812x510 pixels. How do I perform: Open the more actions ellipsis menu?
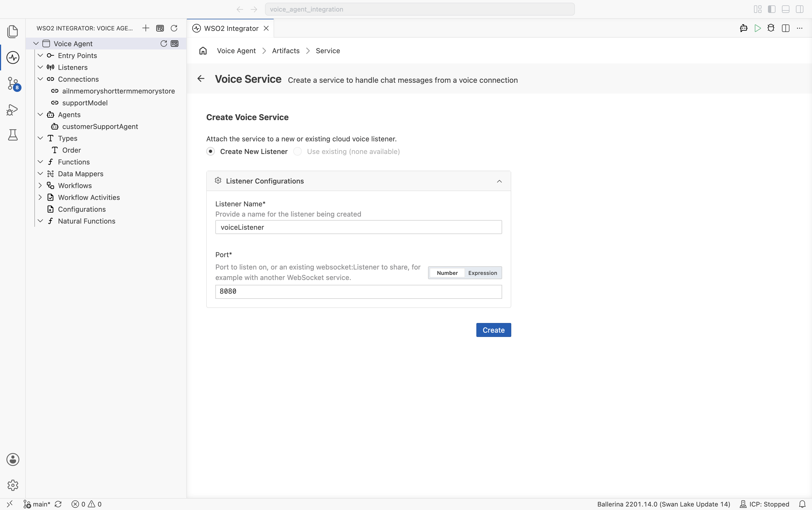[x=800, y=28]
